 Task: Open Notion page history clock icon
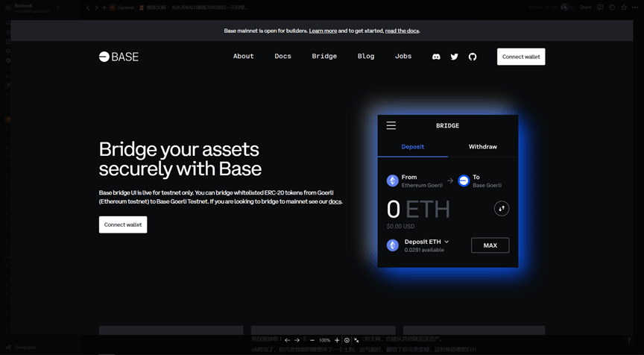(612, 7)
